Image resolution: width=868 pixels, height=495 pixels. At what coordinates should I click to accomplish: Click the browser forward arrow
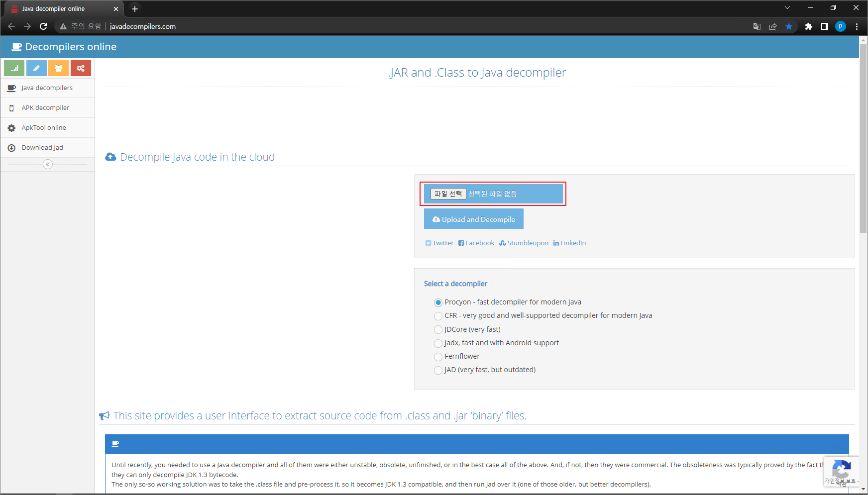(27, 26)
